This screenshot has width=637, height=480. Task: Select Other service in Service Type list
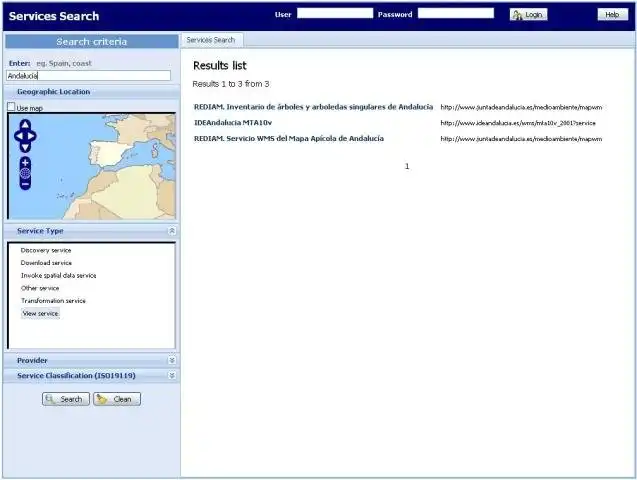(x=40, y=288)
